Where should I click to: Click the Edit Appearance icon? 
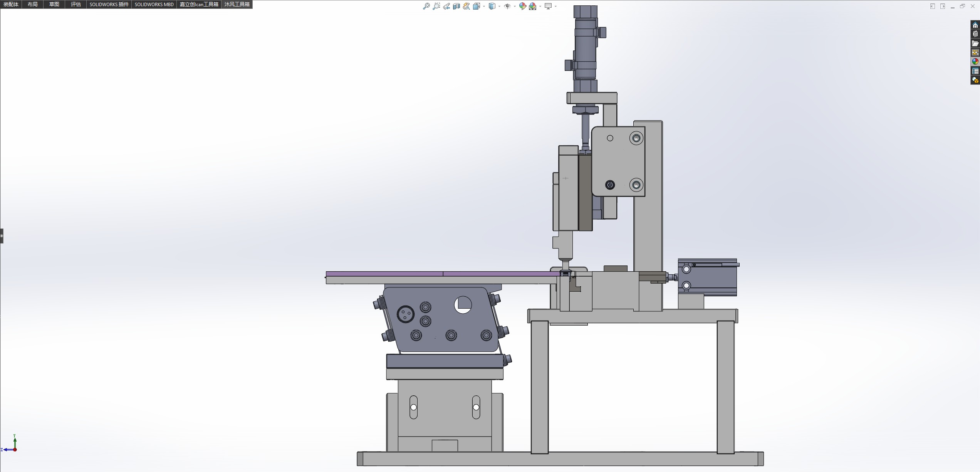(x=522, y=6)
